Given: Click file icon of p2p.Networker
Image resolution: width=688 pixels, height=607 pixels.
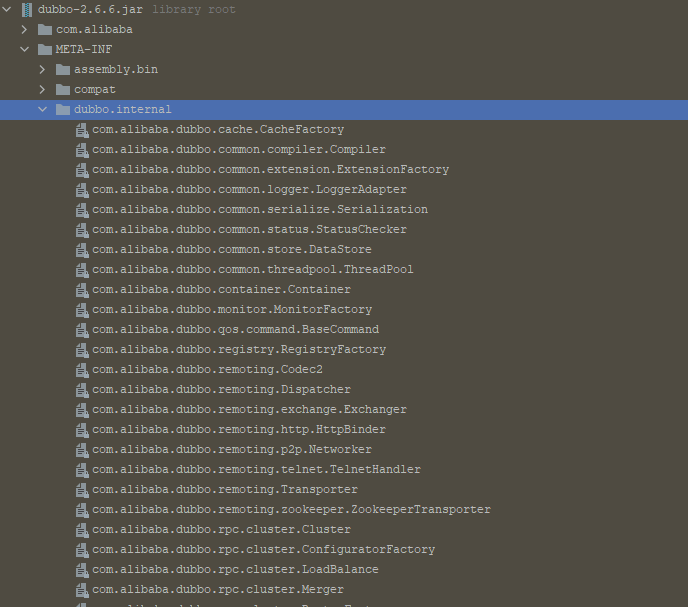Looking at the screenshot, I should [x=82, y=450].
